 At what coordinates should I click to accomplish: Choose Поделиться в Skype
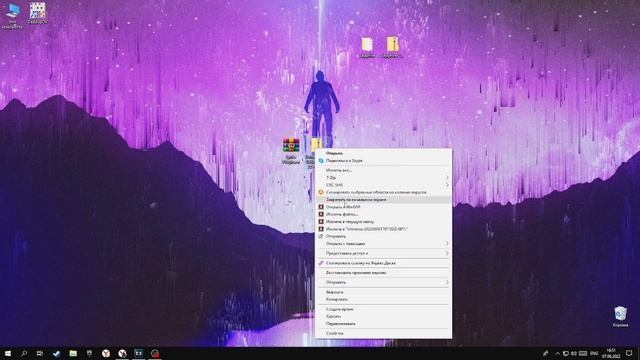click(x=384, y=161)
